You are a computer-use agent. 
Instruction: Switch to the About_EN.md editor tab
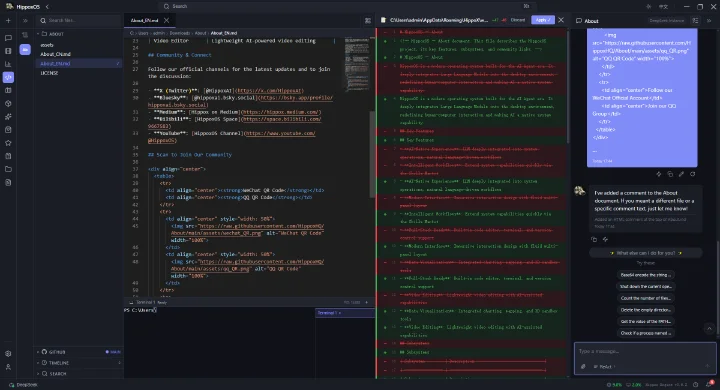144,21
